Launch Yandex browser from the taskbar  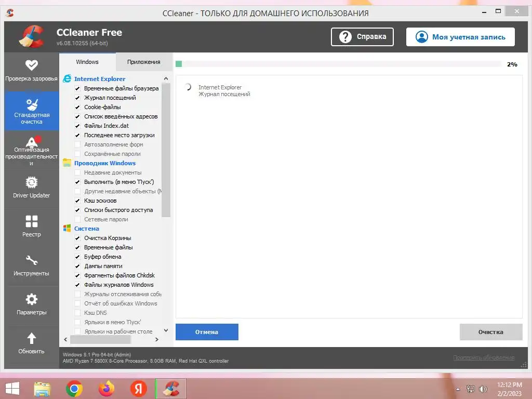(x=138, y=389)
